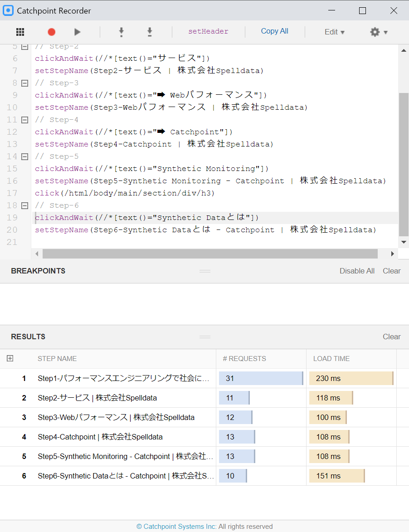Viewport: 409px width, 532px height.
Task: Click the editor's horizontal scrollbar thumb
Action: click(210, 254)
